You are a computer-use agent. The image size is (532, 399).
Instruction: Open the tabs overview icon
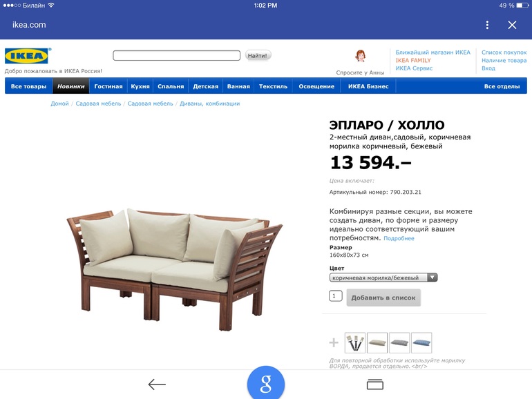coord(375,385)
